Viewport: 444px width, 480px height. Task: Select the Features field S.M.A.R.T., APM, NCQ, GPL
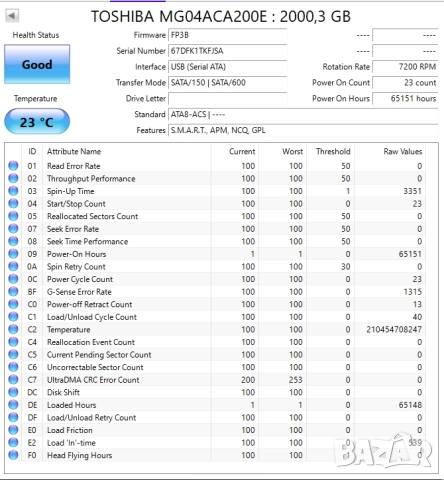click(x=303, y=130)
